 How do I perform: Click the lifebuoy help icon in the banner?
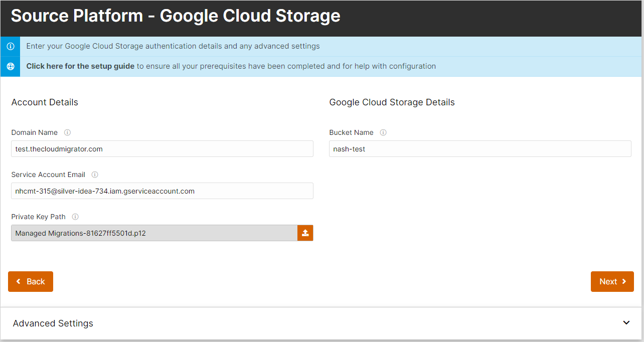[10, 66]
